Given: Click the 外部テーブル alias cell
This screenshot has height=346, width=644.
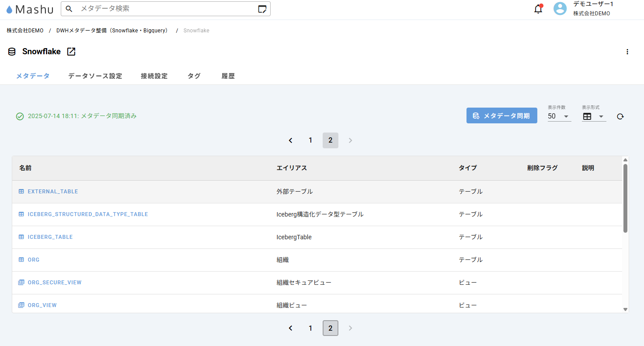Looking at the screenshot, I should pos(295,192).
